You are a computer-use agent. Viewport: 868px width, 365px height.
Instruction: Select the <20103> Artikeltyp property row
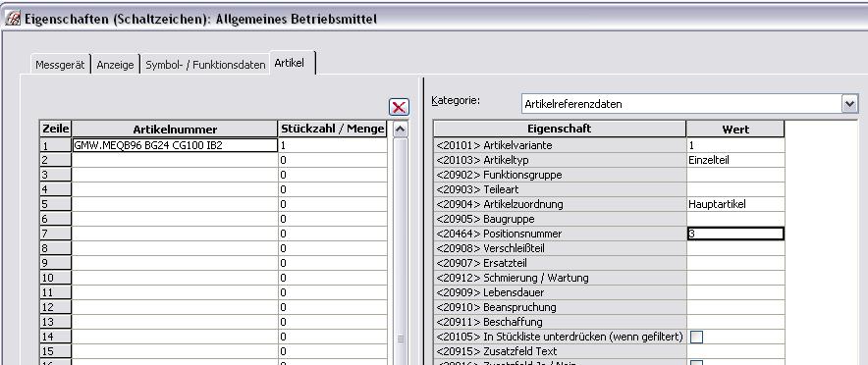560,160
